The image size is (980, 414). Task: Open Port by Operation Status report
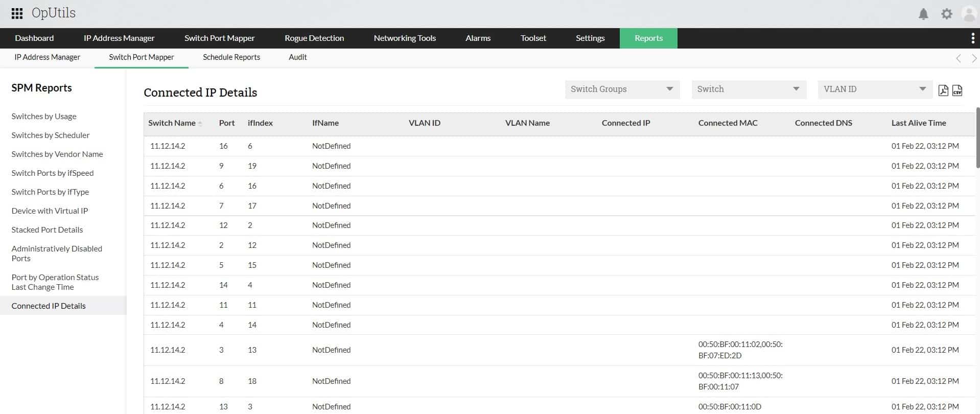pos(55,282)
